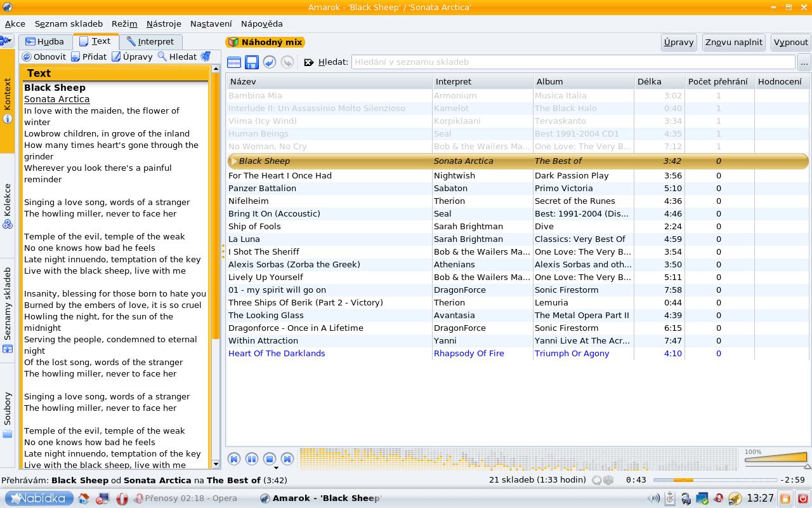
Task: Open the Akce menu
Action: pyautogui.click(x=15, y=23)
